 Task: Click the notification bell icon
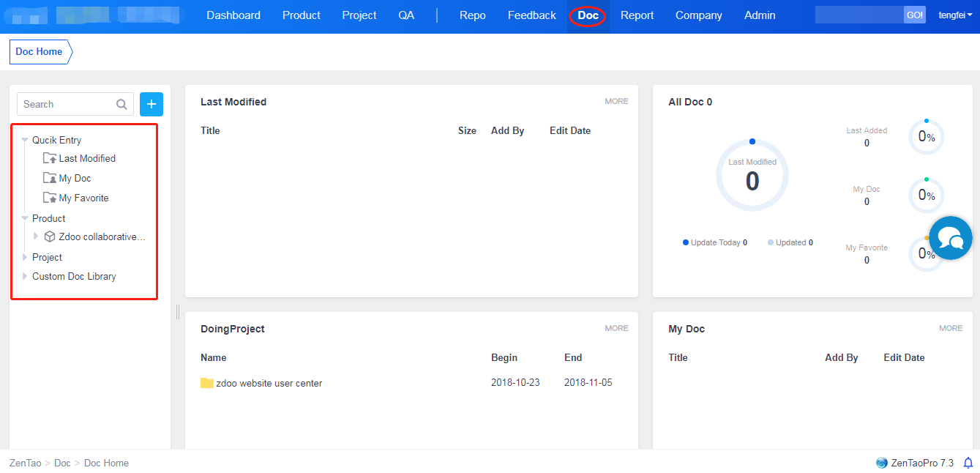point(968,463)
